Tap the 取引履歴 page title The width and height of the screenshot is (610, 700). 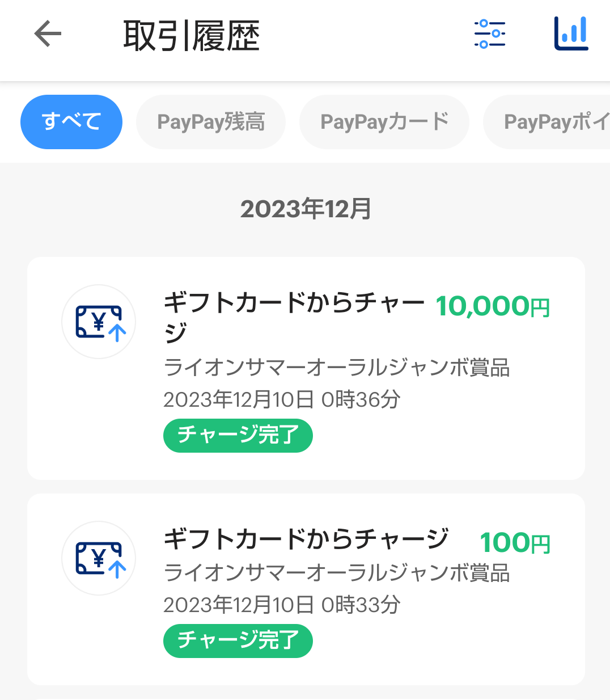[192, 36]
